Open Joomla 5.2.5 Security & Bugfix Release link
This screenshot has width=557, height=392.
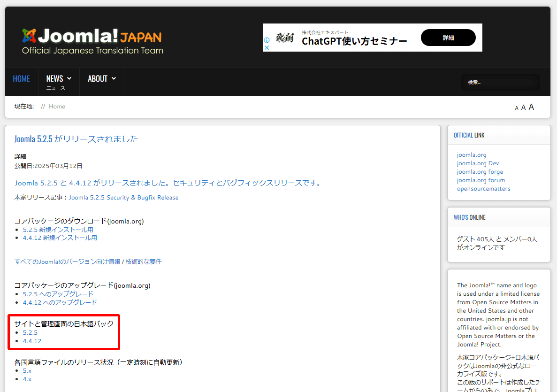pyautogui.click(x=123, y=198)
